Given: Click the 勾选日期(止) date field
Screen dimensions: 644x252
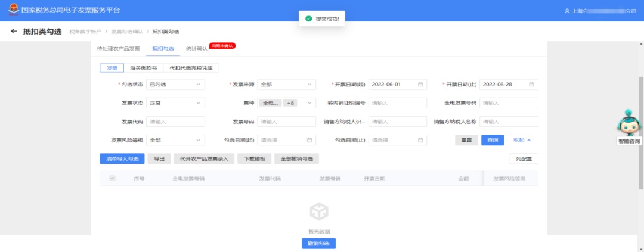Looking at the screenshot, I should coord(398,140).
